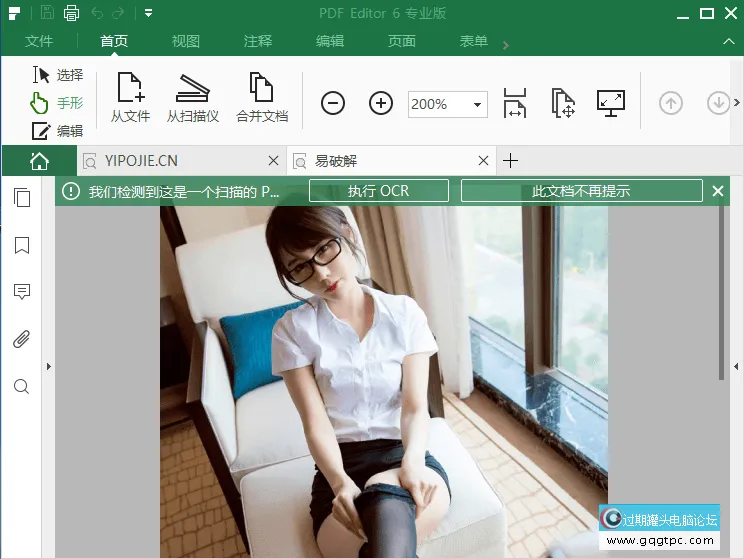This screenshot has width=744, height=559.
Task: Activate the 手形 hand tool
Action: click(57, 103)
